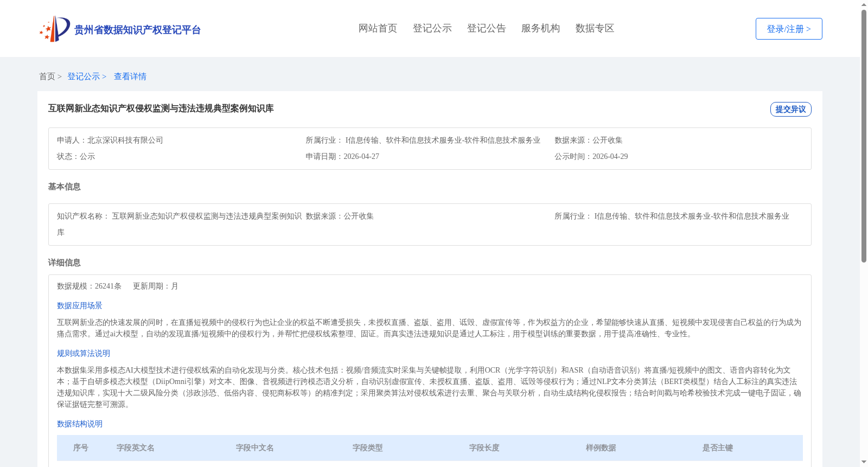Viewport: 868px width, 467px height.
Task: Click the 登录/注册 button
Action: pos(789,29)
